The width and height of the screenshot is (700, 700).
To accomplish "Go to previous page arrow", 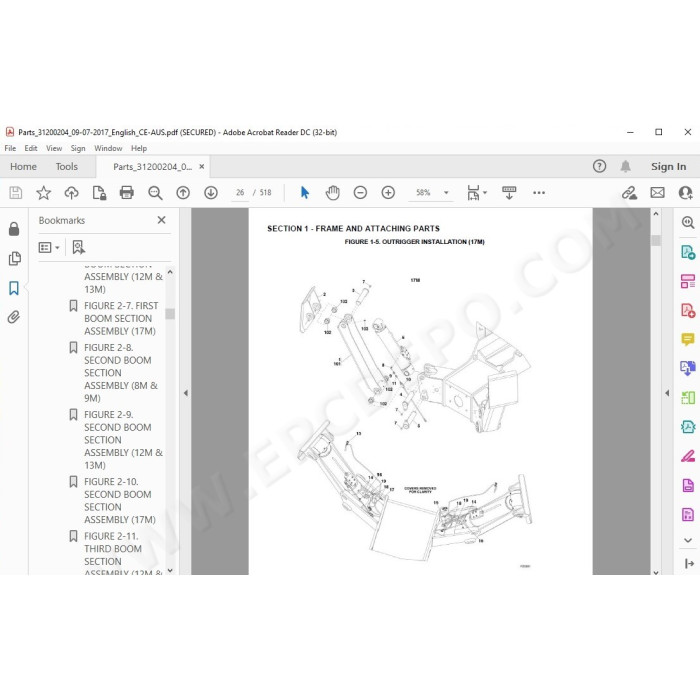I will coord(183,193).
